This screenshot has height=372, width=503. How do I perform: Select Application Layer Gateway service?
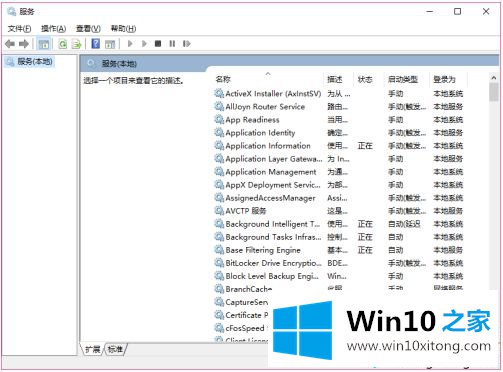[x=339, y=159]
